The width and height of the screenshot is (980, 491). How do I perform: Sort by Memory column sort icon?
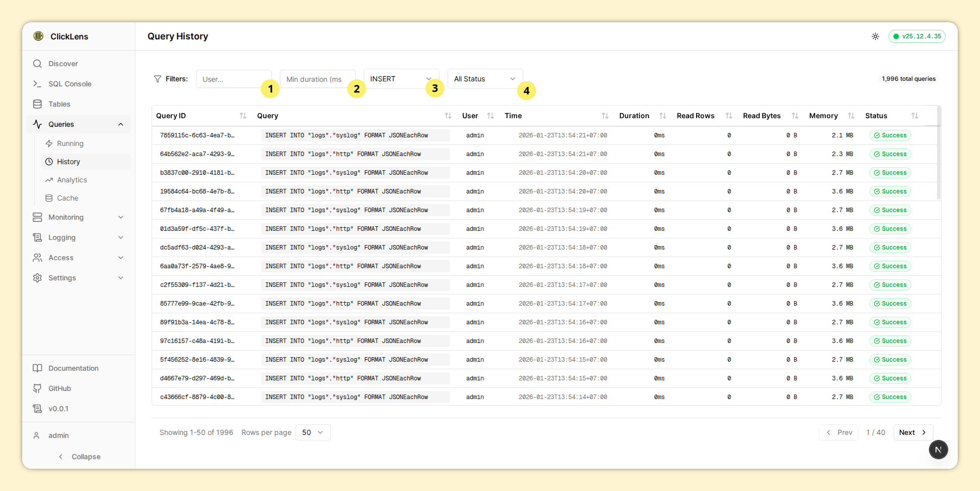coord(851,116)
